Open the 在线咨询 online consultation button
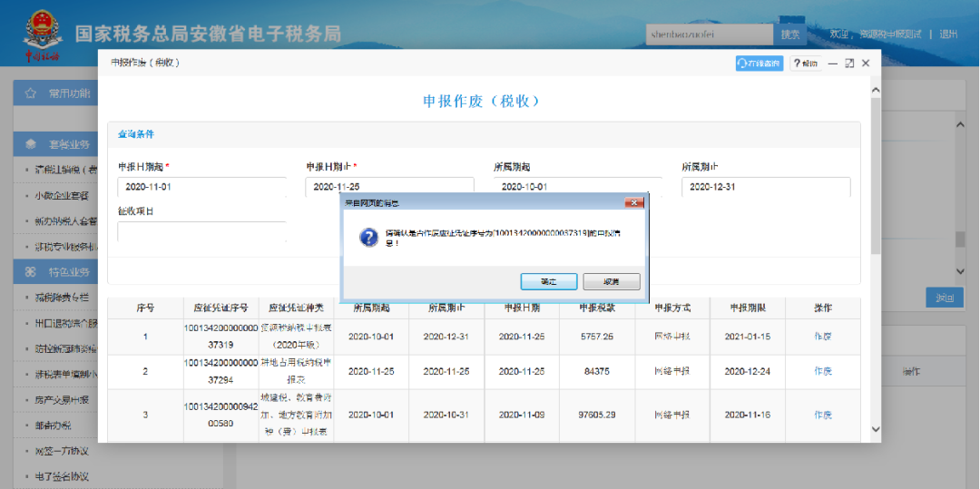 [x=759, y=64]
